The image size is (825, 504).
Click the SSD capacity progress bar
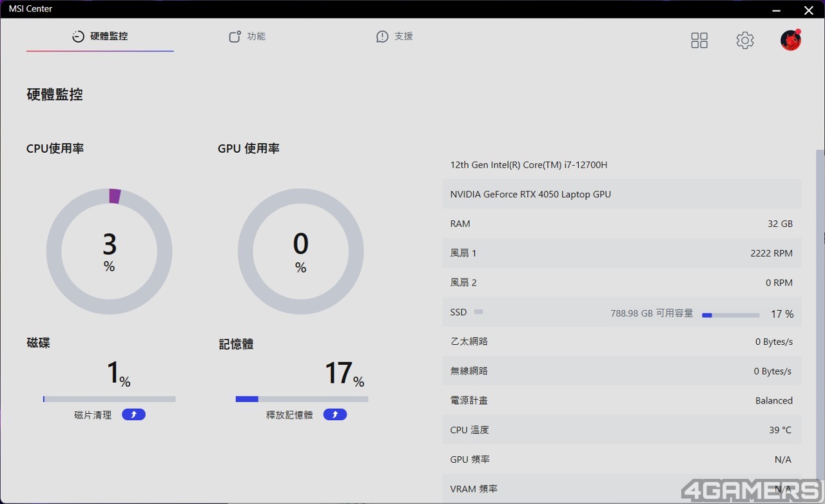731,315
